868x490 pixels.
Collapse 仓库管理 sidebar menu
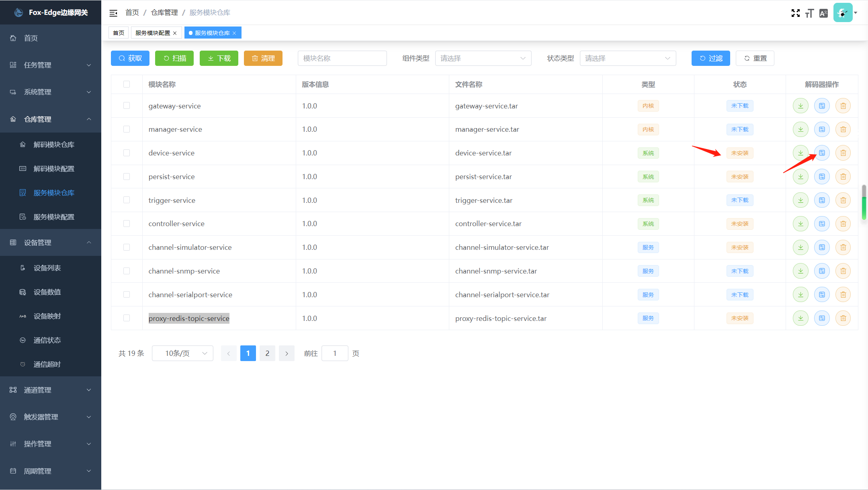click(51, 119)
